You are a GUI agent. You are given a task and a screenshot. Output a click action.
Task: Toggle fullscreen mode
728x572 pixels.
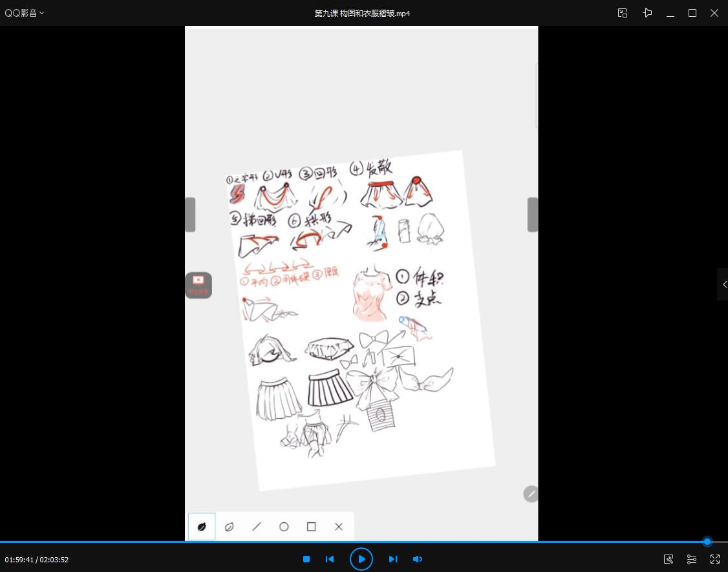715,559
